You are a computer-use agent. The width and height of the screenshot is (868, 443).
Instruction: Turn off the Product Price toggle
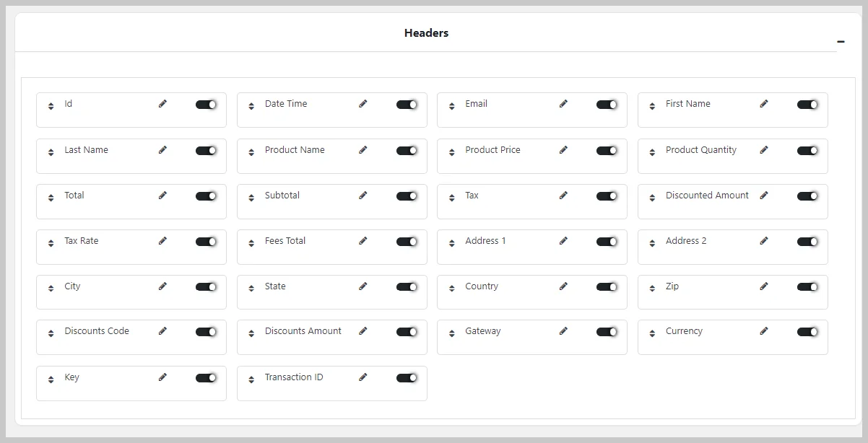pyautogui.click(x=607, y=151)
